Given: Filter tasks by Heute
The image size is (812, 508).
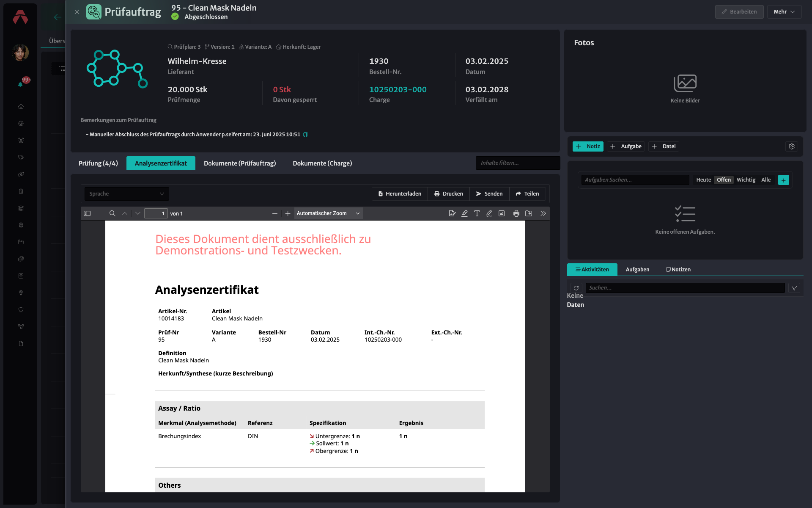Looking at the screenshot, I should [703, 180].
